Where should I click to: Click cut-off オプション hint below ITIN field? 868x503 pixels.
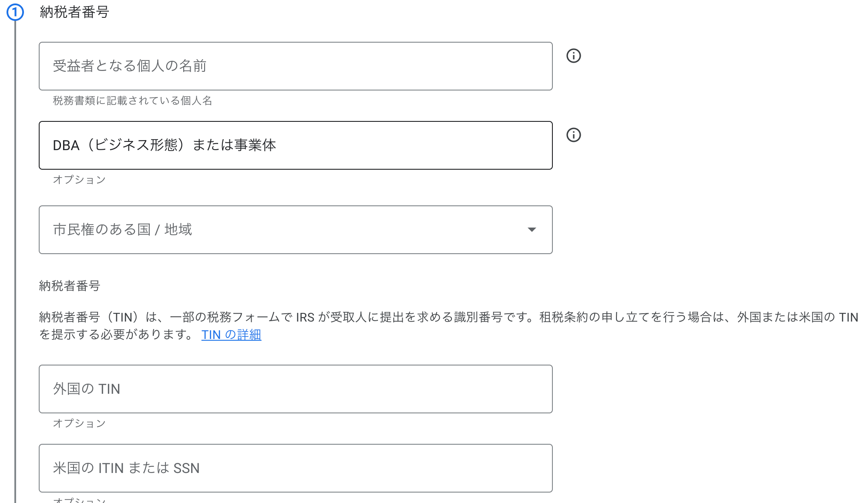79,500
